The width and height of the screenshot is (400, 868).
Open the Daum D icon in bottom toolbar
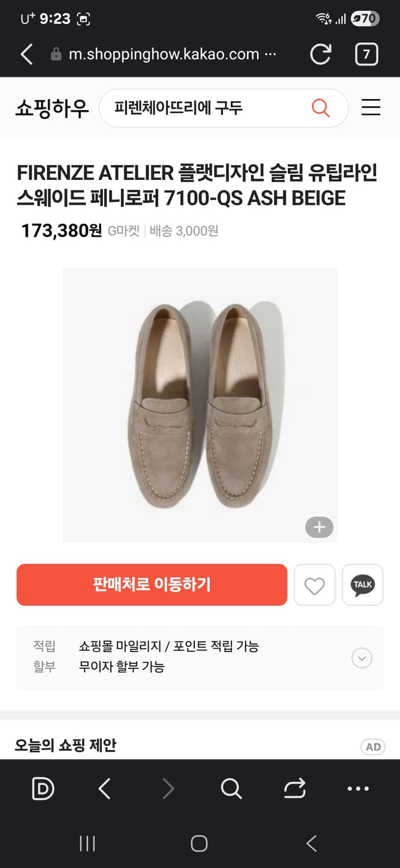click(x=43, y=788)
